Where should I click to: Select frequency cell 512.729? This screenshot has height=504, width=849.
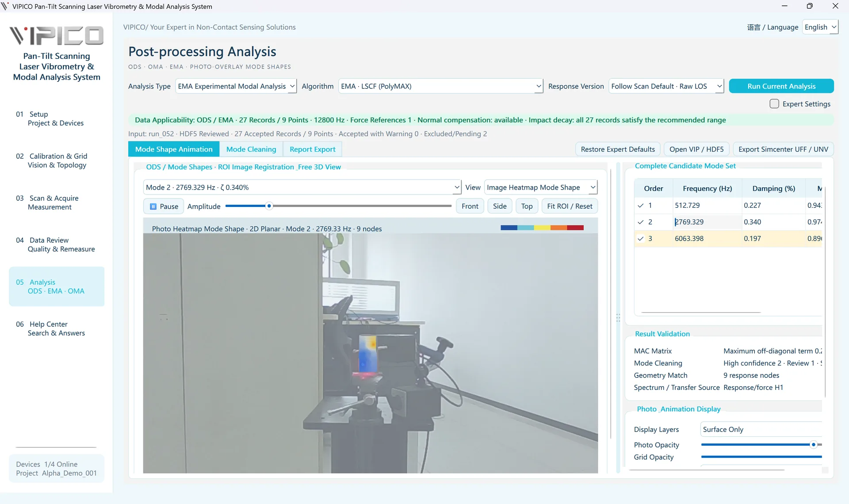(x=707, y=206)
